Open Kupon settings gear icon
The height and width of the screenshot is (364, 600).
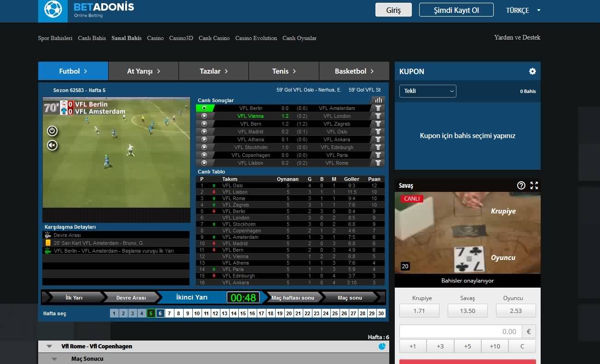pos(532,71)
